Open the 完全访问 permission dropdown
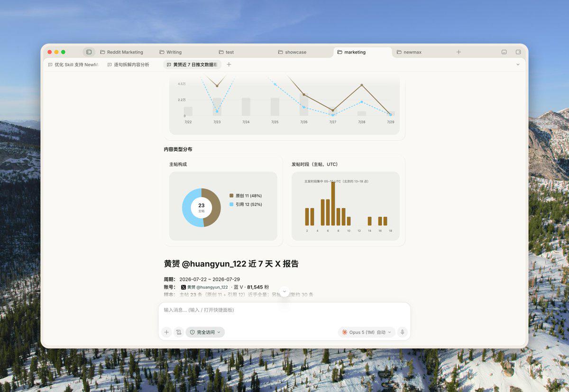 (205, 332)
